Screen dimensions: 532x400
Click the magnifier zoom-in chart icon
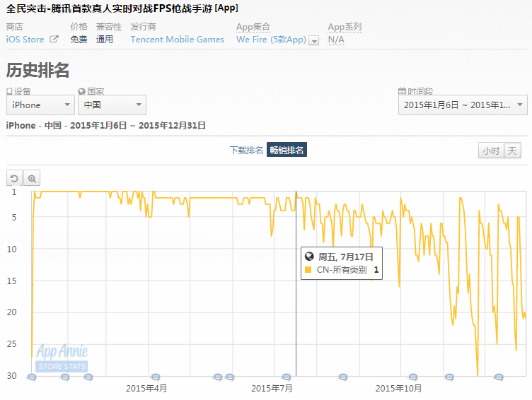coord(32,178)
